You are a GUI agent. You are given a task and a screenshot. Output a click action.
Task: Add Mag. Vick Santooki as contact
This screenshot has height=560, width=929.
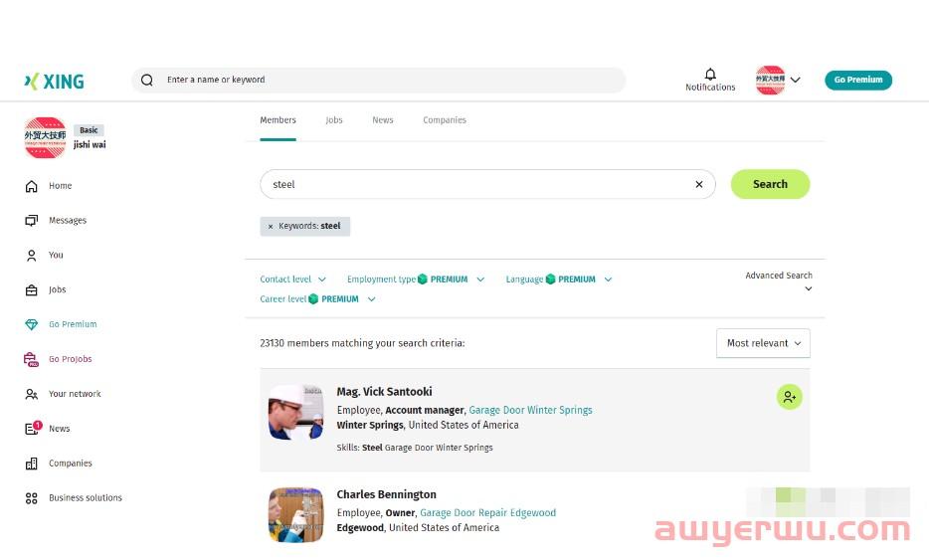point(789,397)
